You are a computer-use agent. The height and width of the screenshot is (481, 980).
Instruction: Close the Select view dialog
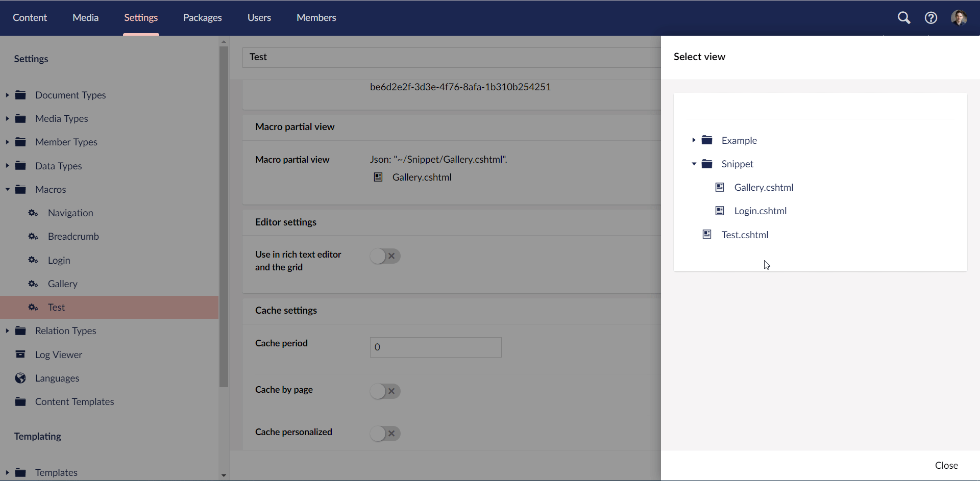coord(946,465)
